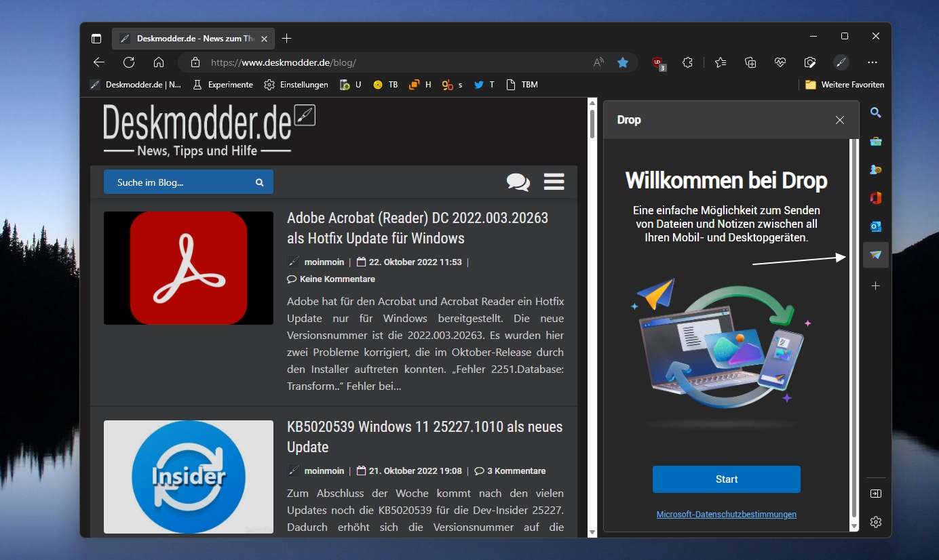Open the hamburger menu on the blog

pos(554,182)
